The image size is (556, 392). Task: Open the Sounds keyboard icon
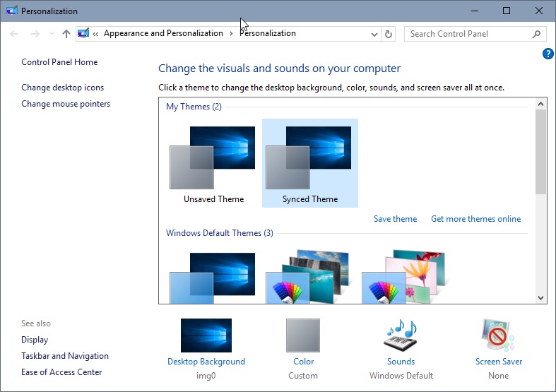pos(401,335)
